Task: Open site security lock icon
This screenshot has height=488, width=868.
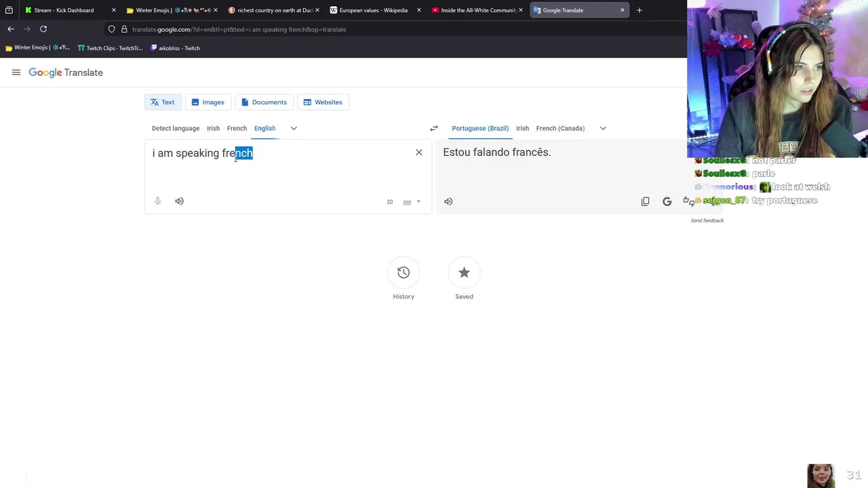Action: (124, 29)
